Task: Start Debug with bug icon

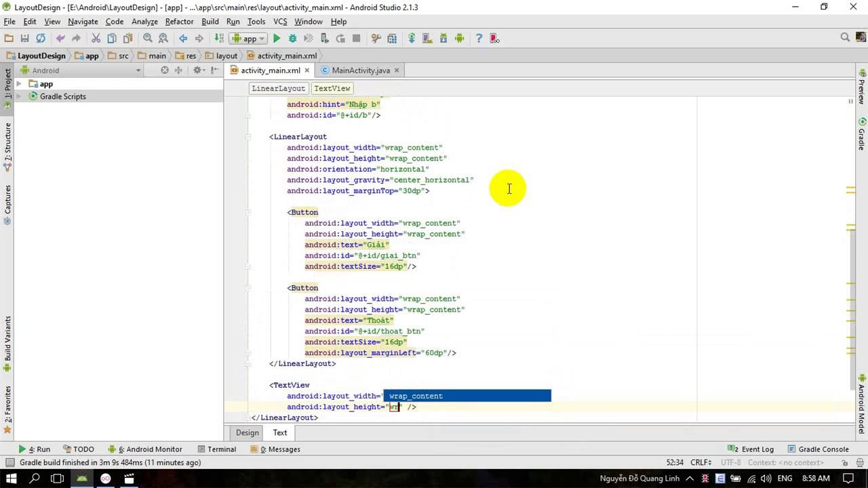Action: [x=292, y=39]
